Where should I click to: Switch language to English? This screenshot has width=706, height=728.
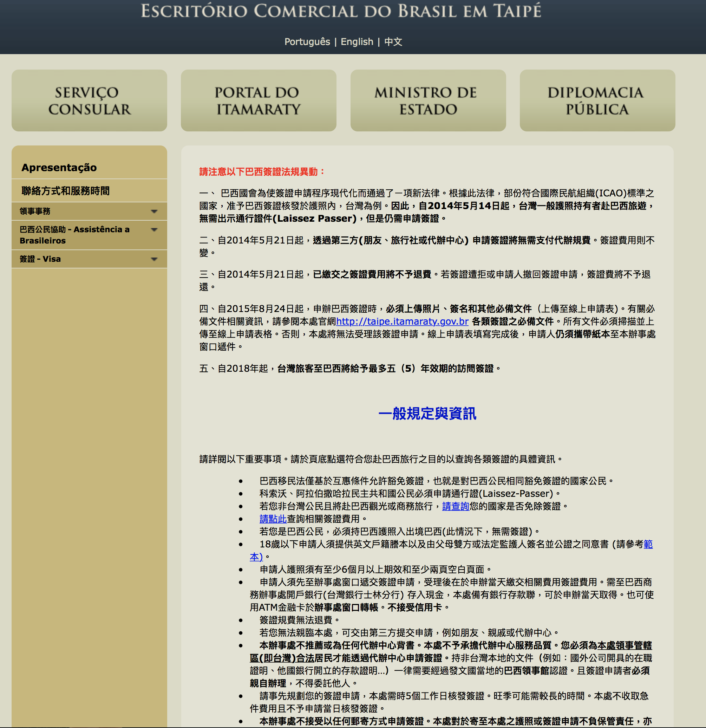point(357,41)
